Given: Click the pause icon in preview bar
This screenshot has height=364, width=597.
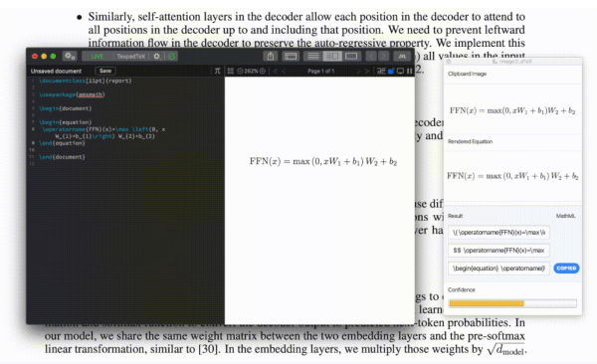Looking at the screenshot, I should pos(410,71).
